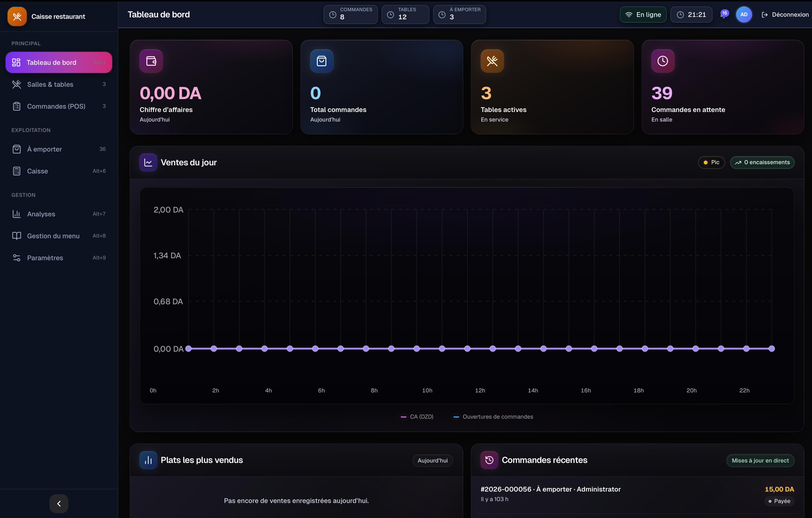The width and height of the screenshot is (812, 518).
Task: Click the COMMANDES 8 header chip
Action: 350,15
